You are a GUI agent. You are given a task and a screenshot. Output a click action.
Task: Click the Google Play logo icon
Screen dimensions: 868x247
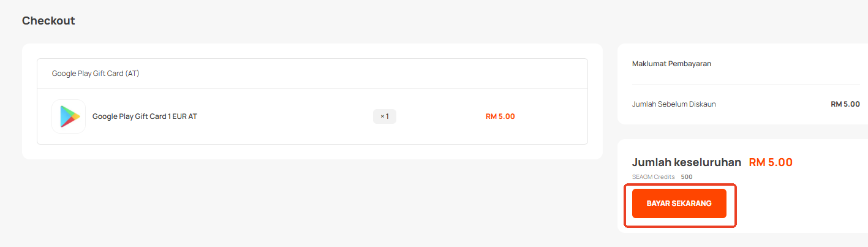[x=69, y=116]
